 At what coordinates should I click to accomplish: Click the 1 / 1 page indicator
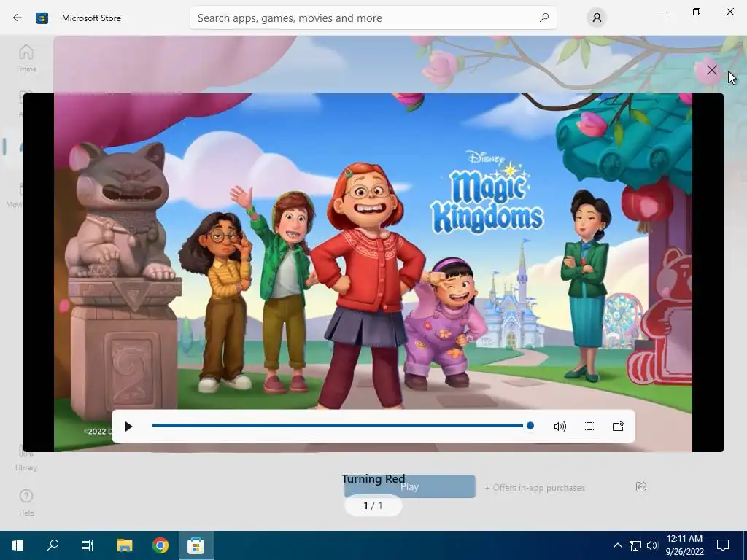tap(373, 505)
